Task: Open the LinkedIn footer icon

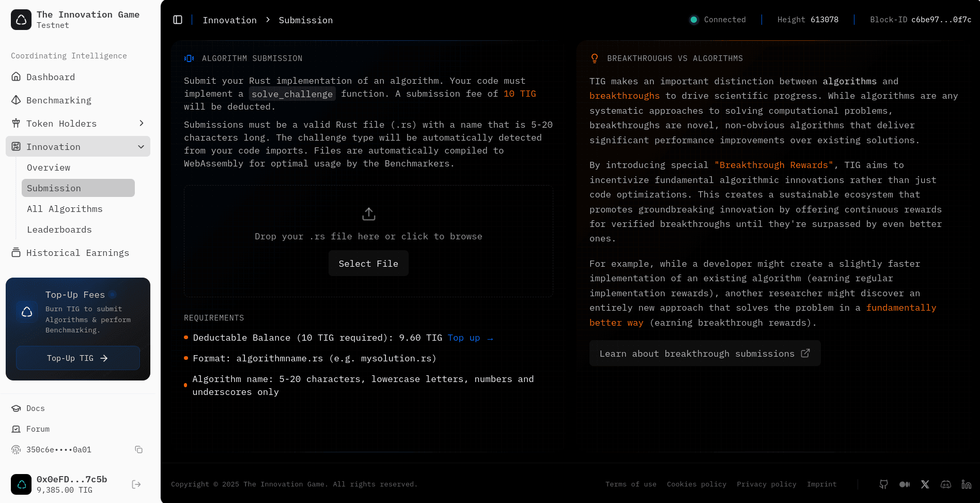Action: point(966,484)
